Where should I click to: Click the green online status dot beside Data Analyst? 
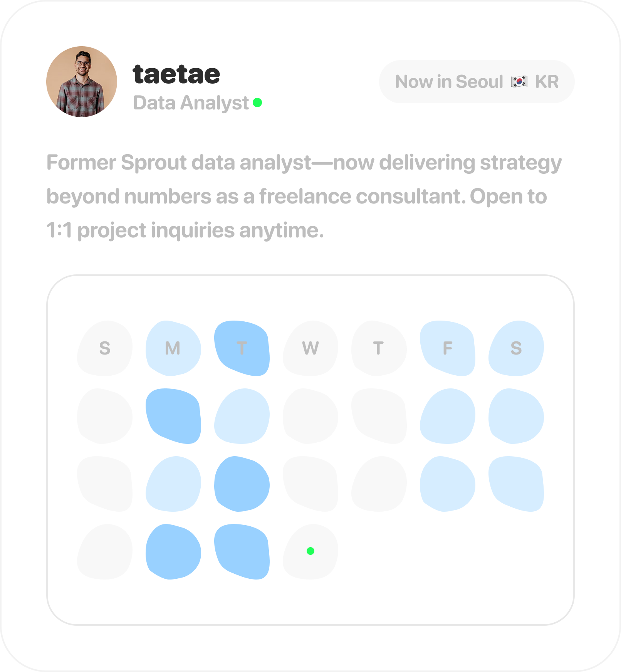(257, 102)
